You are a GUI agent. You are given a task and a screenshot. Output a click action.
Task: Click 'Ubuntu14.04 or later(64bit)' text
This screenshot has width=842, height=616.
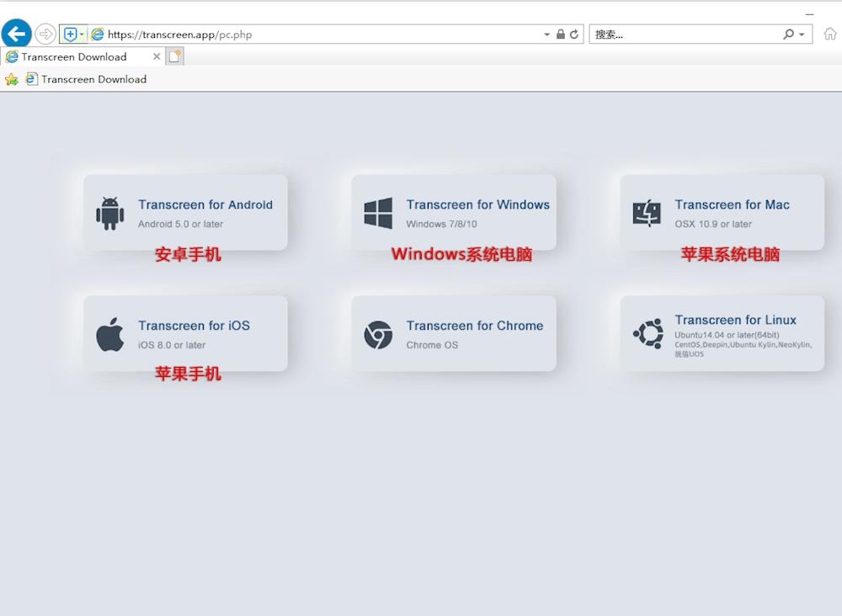tap(727, 335)
